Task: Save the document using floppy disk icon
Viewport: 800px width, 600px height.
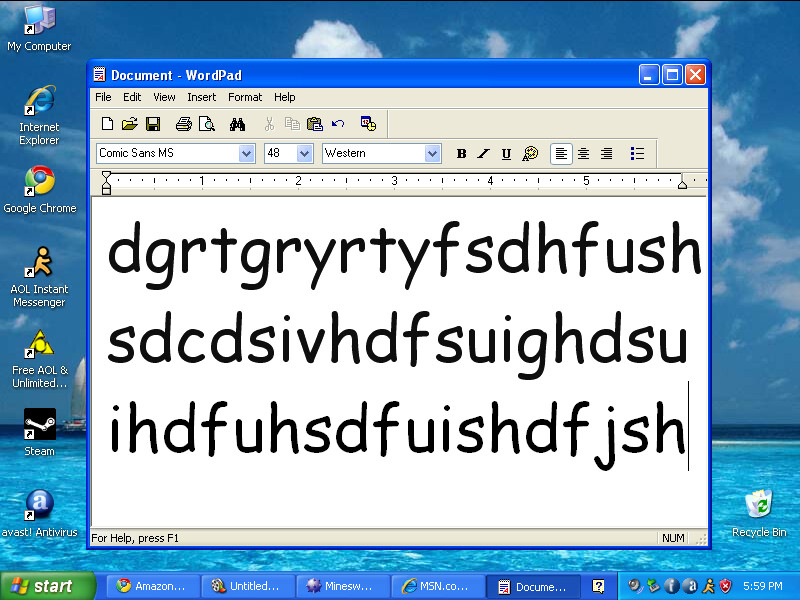Action: pyautogui.click(x=153, y=124)
